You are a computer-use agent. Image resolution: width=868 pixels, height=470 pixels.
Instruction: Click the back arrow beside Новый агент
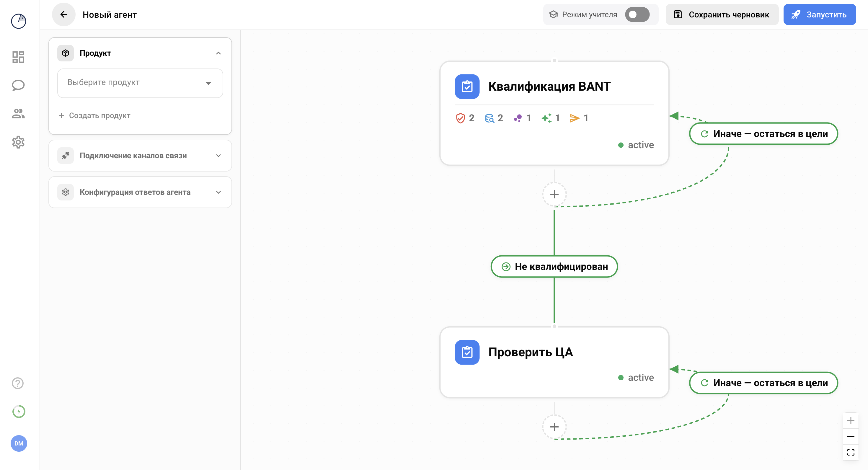(x=64, y=14)
